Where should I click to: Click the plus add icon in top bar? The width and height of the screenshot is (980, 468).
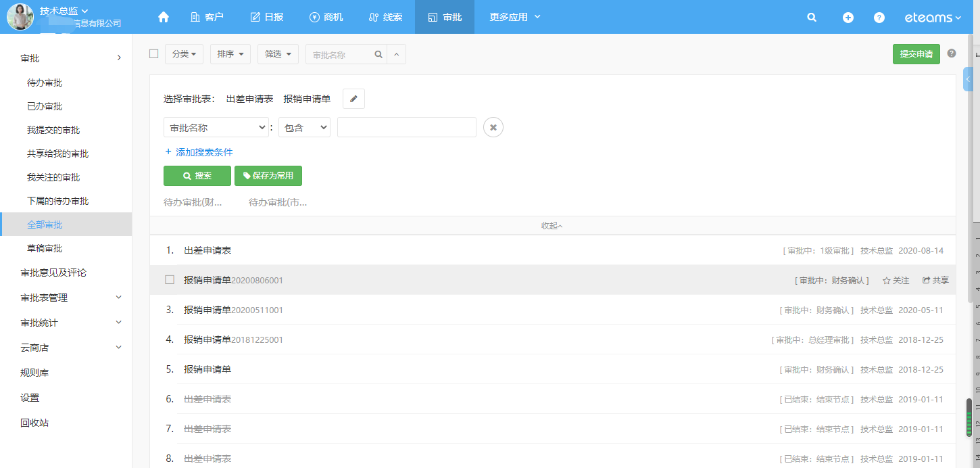848,18
